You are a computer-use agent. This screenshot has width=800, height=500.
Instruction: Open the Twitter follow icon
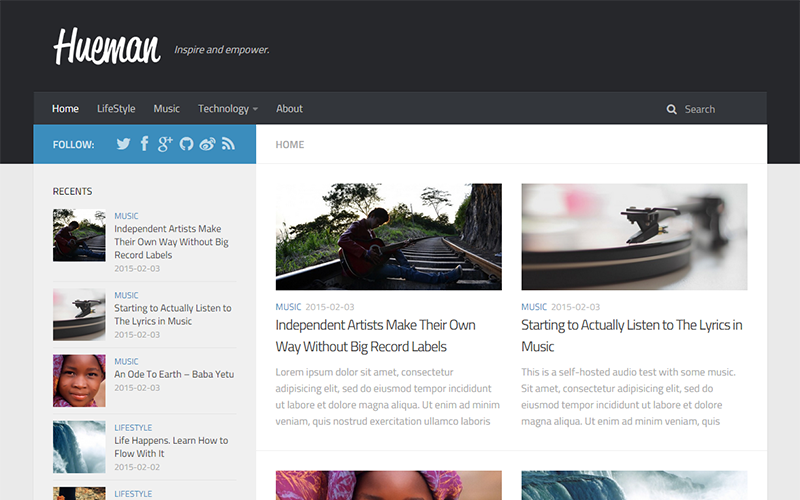[123, 144]
